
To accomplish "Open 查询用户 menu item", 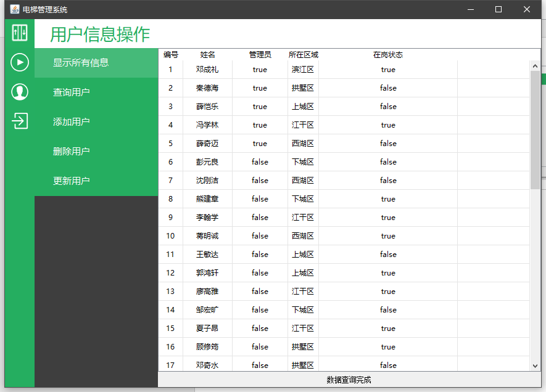I will (x=96, y=92).
